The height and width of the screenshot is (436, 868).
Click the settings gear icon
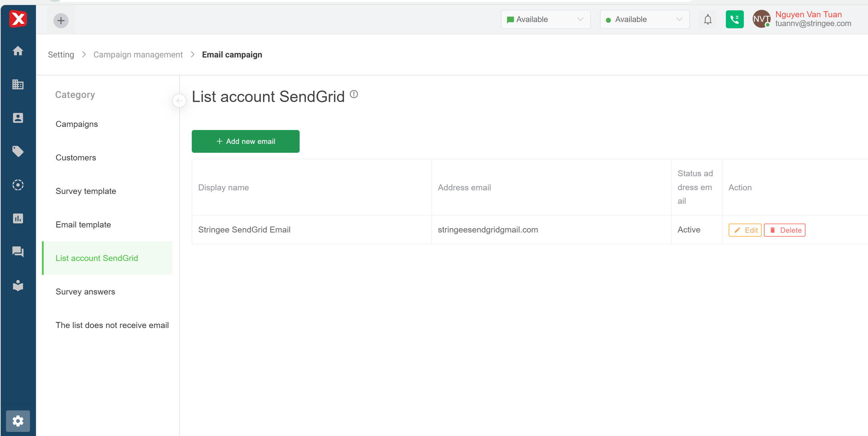click(18, 421)
